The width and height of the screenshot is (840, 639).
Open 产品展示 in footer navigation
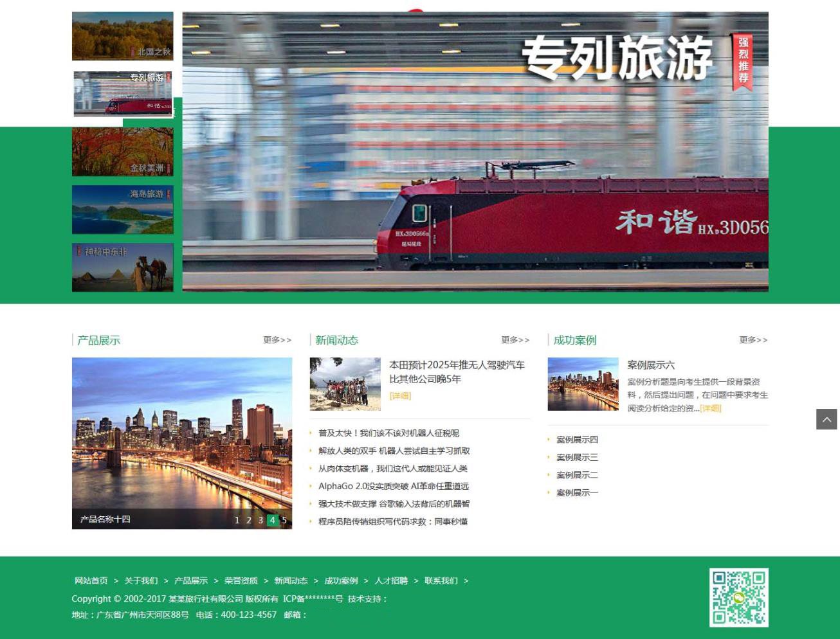tap(191, 580)
